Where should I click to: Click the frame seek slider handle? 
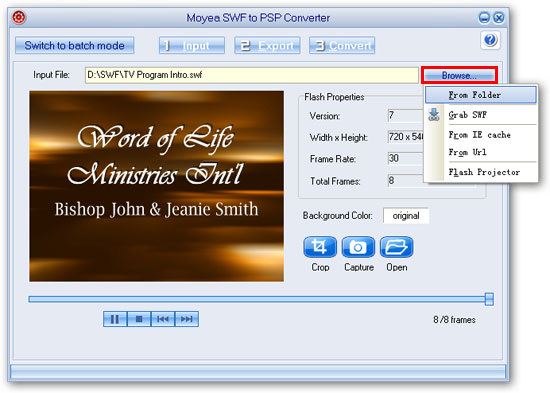(489, 299)
